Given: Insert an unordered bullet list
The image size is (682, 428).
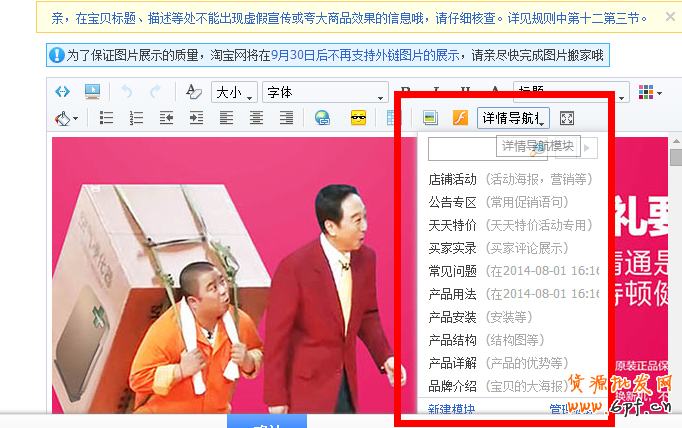Looking at the screenshot, I should [x=107, y=118].
